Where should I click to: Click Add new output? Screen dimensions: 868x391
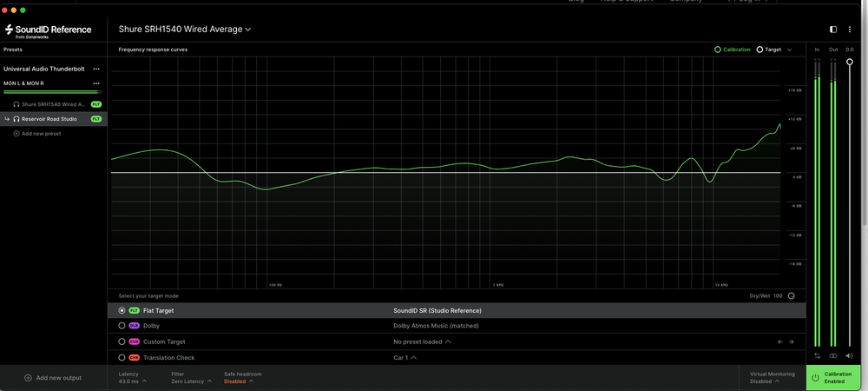point(53,378)
